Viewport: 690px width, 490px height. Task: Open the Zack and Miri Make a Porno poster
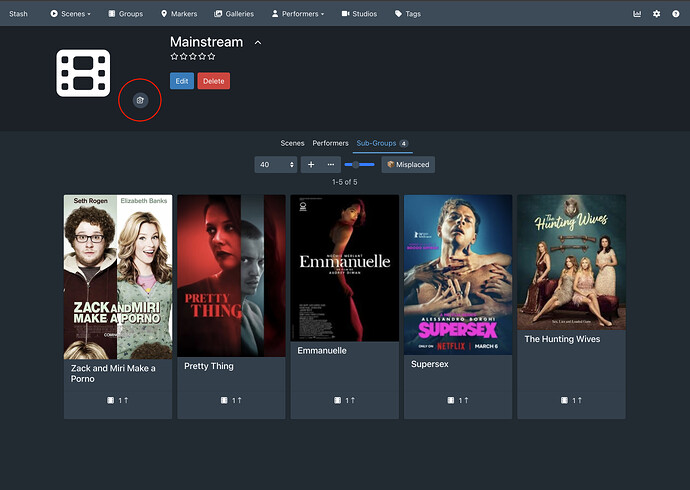coord(118,277)
